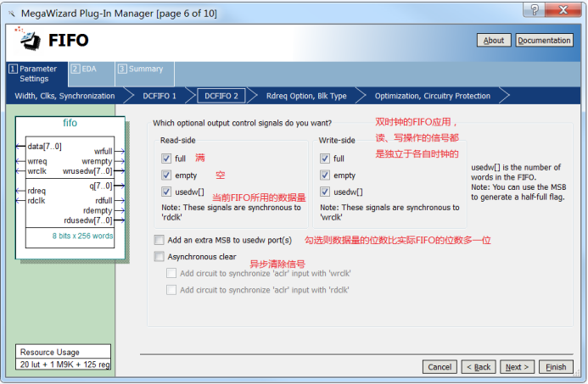The height and width of the screenshot is (384, 588).
Task: Click the rdreq port label
Action: coord(36,191)
